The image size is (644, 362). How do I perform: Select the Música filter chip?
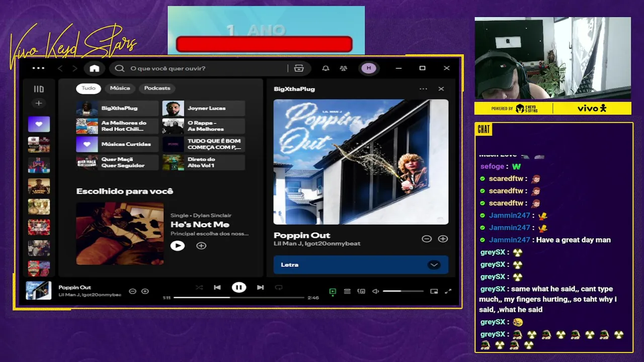click(120, 88)
